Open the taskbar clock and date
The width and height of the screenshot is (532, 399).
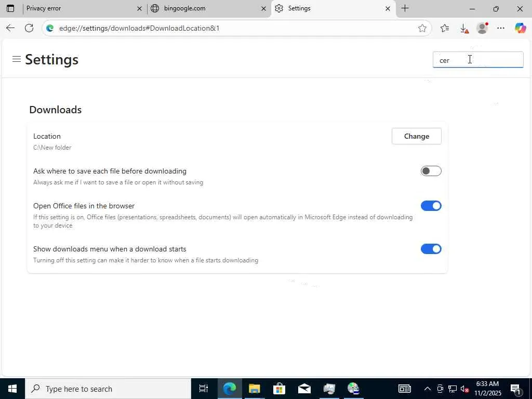pyautogui.click(x=487, y=389)
